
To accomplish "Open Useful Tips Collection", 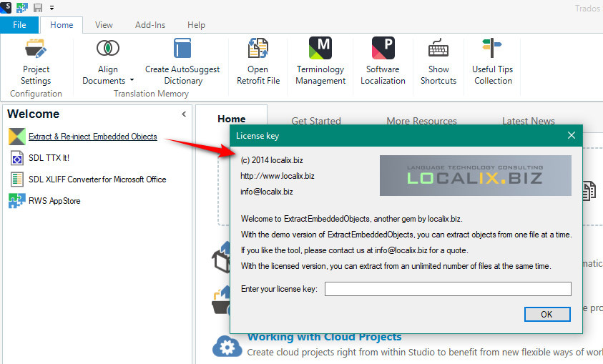I will [493, 62].
